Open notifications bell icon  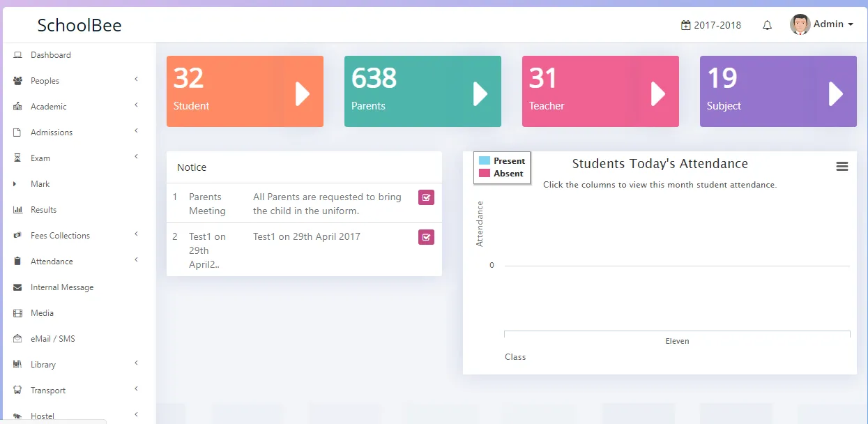768,25
